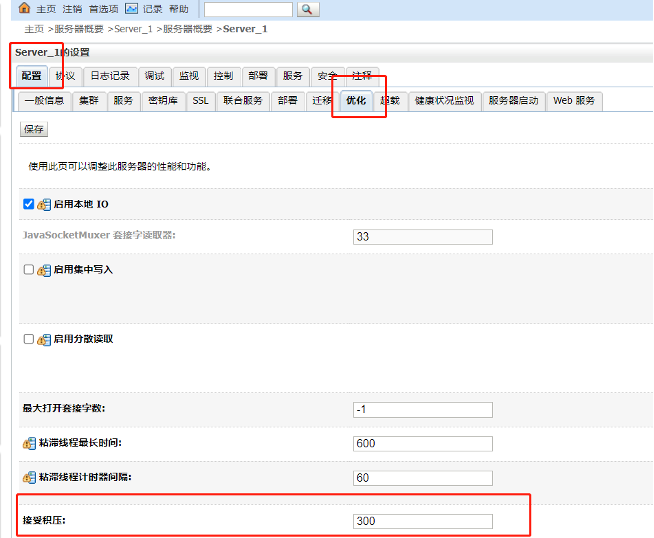This screenshot has width=654, height=538.
Task: Select the 一般信息 subtab
Action: (44, 101)
